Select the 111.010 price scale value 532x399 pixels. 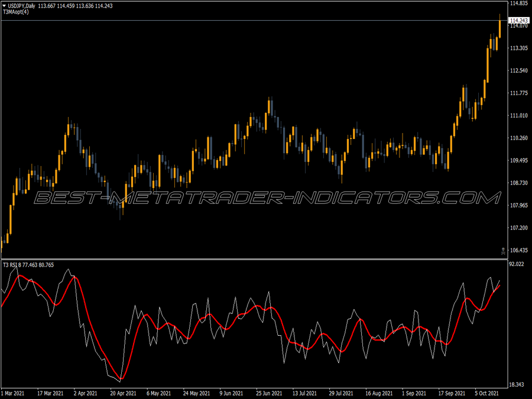(x=519, y=116)
